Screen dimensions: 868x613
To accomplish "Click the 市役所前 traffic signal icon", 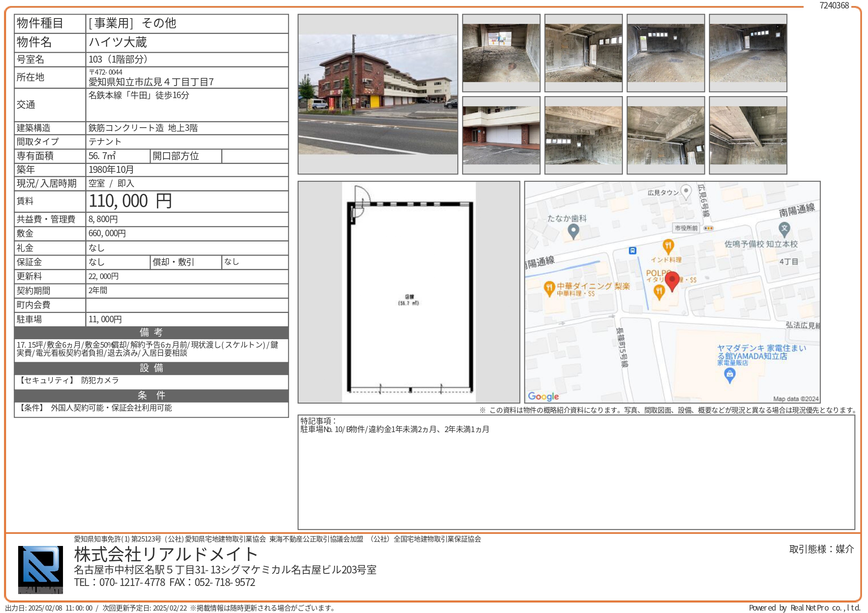I will (709, 228).
